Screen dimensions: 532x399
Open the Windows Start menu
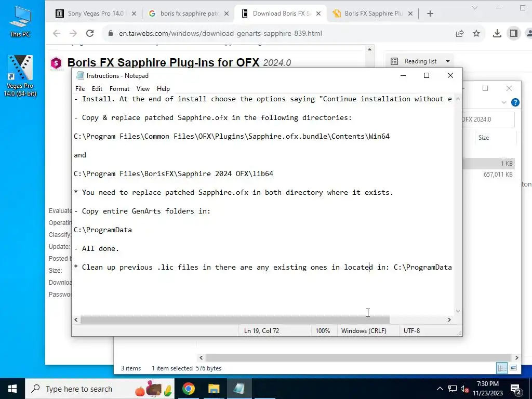pos(12,389)
